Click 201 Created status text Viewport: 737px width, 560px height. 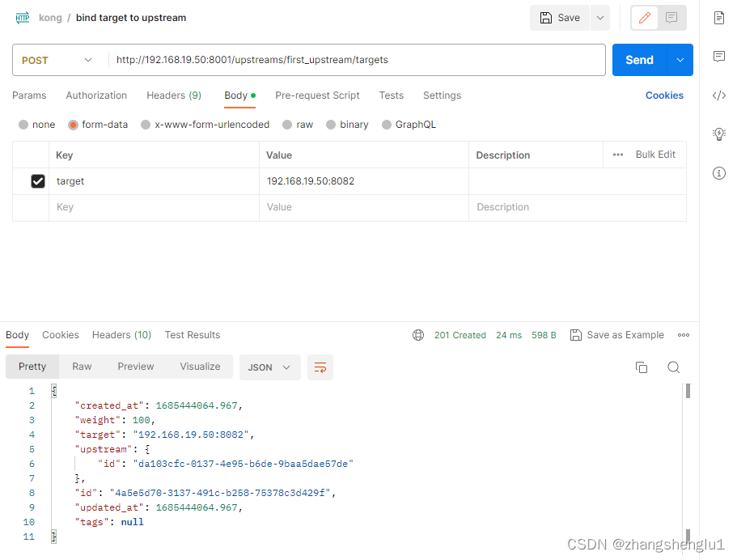click(460, 335)
